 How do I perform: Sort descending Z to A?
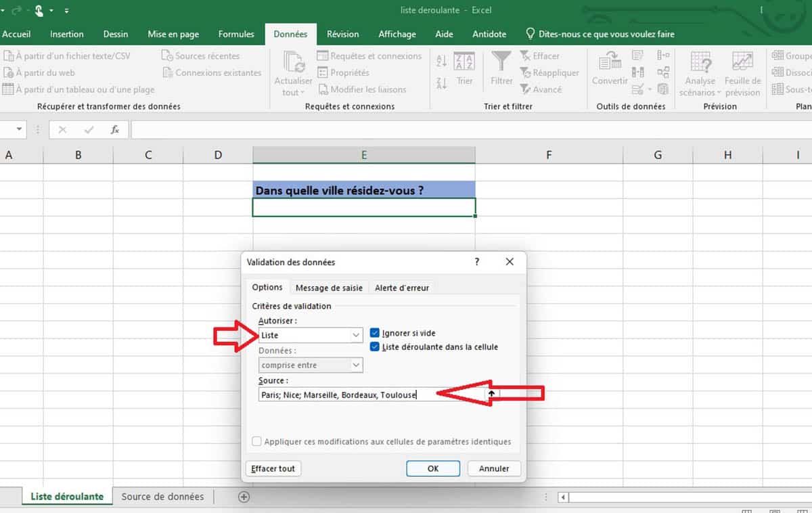tap(442, 83)
